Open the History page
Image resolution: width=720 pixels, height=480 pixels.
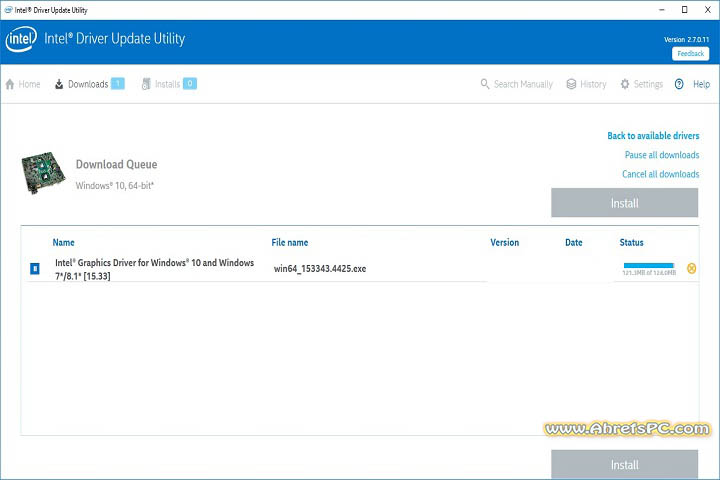[x=586, y=84]
